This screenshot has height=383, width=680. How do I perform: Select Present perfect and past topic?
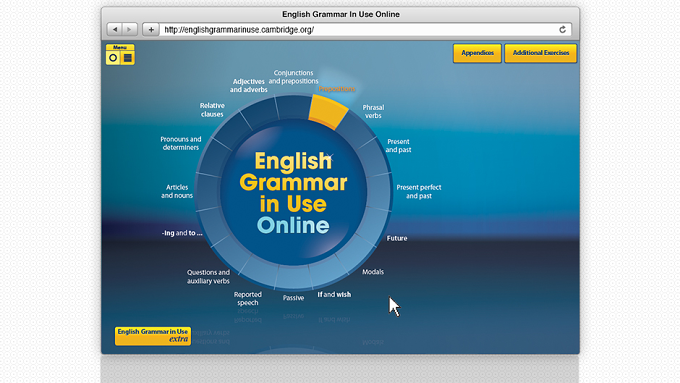click(x=418, y=192)
